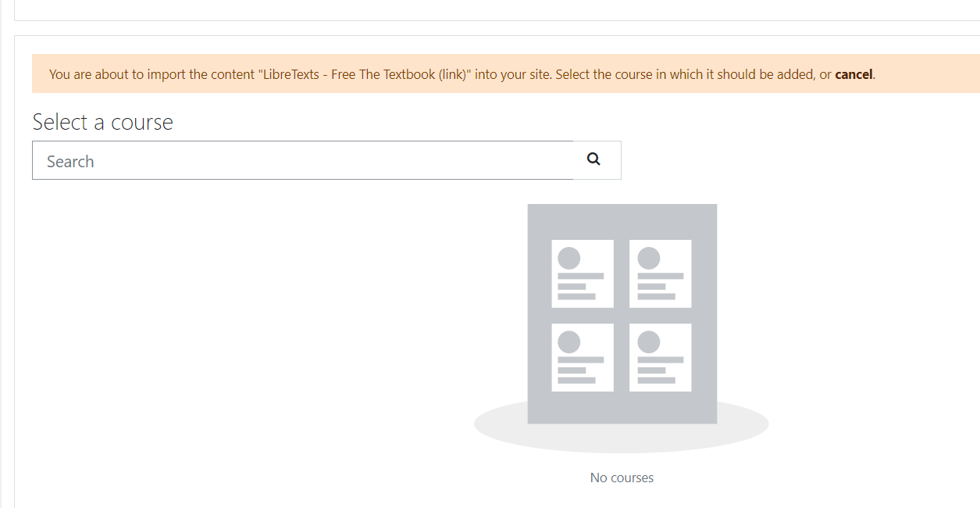Viewport: 980px width, 508px height.
Task: Click the magnifying glass search button
Action: tap(597, 160)
